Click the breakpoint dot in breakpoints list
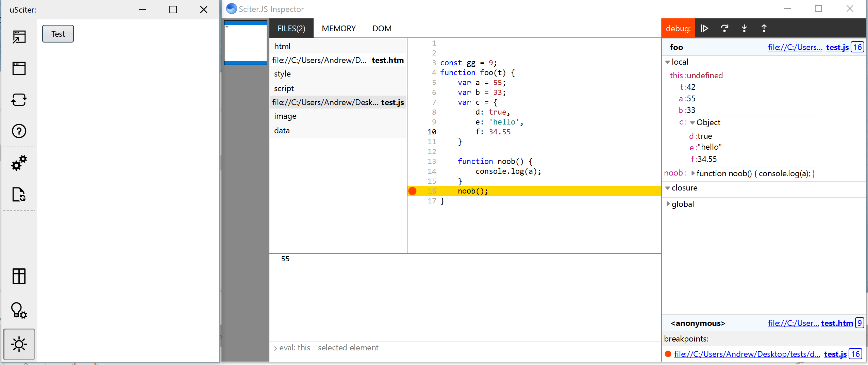Screen dimensions: 868x365 (x=668, y=354)
